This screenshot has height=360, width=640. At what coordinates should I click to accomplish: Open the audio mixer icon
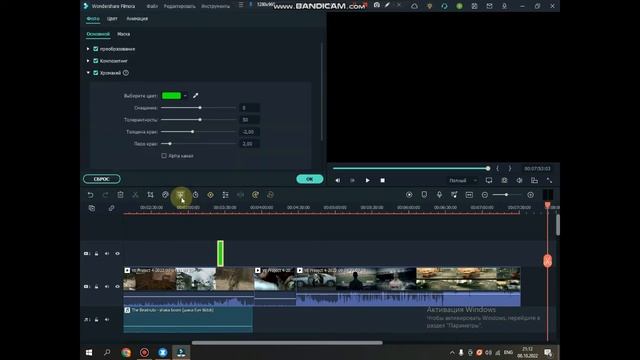pos(454,195)
